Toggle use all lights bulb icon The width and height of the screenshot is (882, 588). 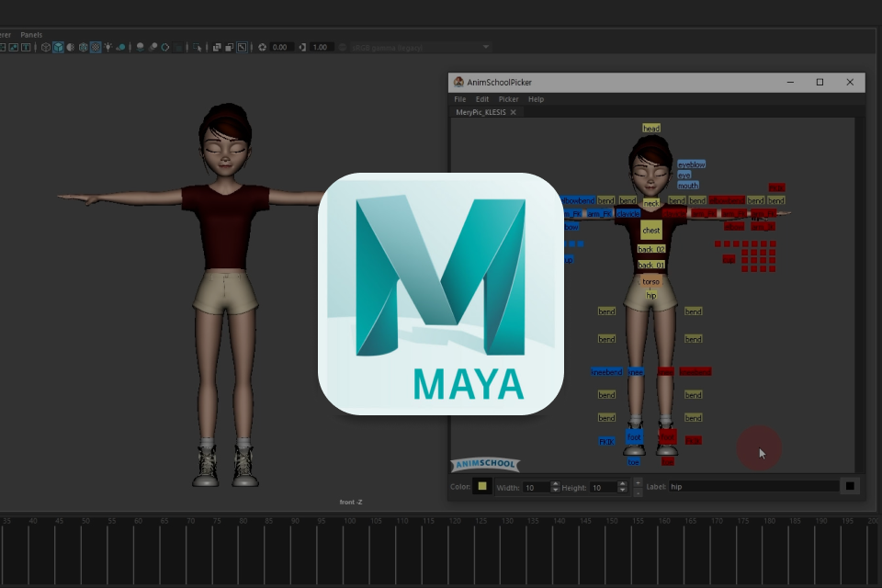pos(108,47)
